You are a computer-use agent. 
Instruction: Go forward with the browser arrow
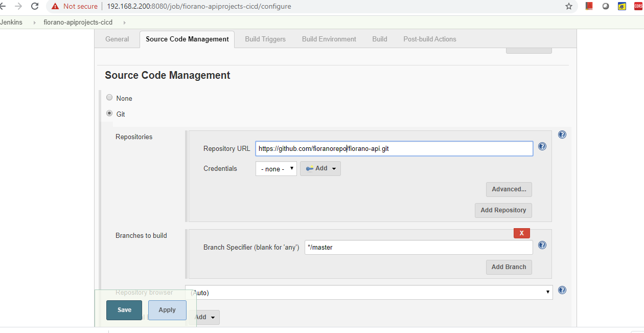(x=18, y=6)
